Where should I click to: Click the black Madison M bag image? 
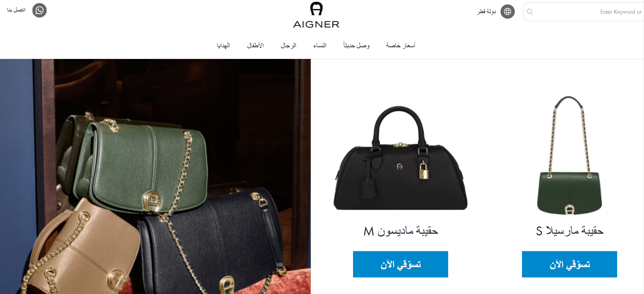click(x=401, y=158)
